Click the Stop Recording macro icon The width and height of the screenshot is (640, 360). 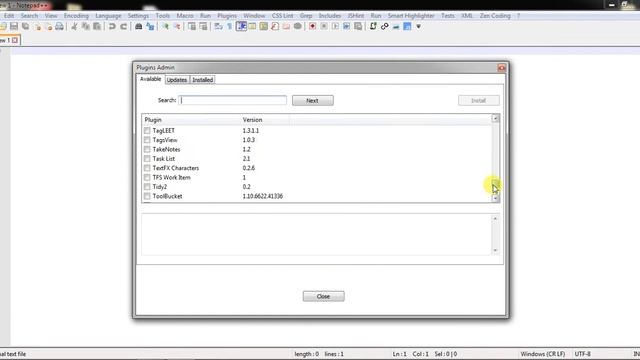(x=324, y=27)
